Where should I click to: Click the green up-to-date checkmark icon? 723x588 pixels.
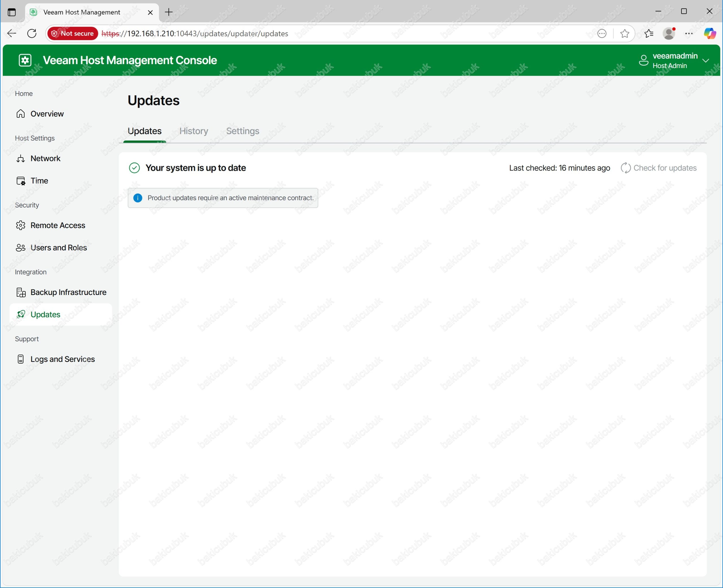134,168
